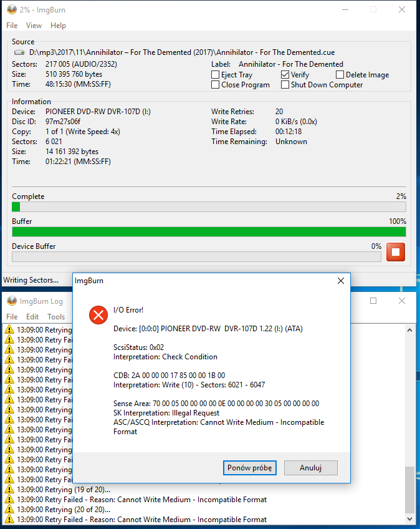Tick the Shut Down Computer checkbox
Viewport: 420px width, 529px height.
click(x=285, y=85)
